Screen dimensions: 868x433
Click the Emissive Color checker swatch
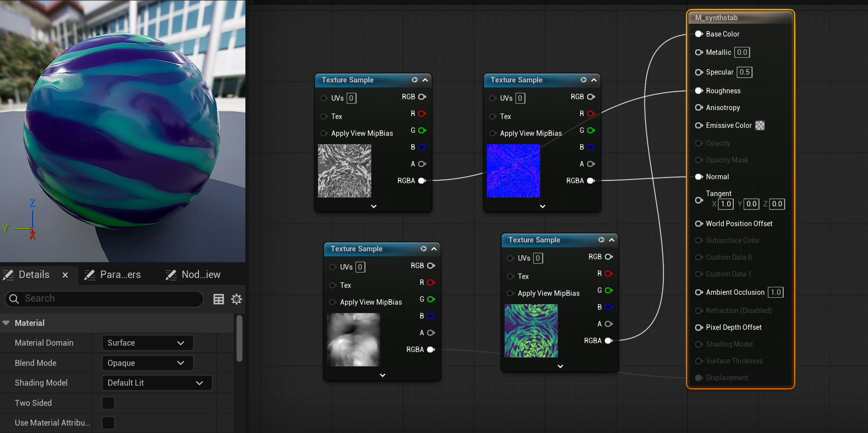point(760,125)
